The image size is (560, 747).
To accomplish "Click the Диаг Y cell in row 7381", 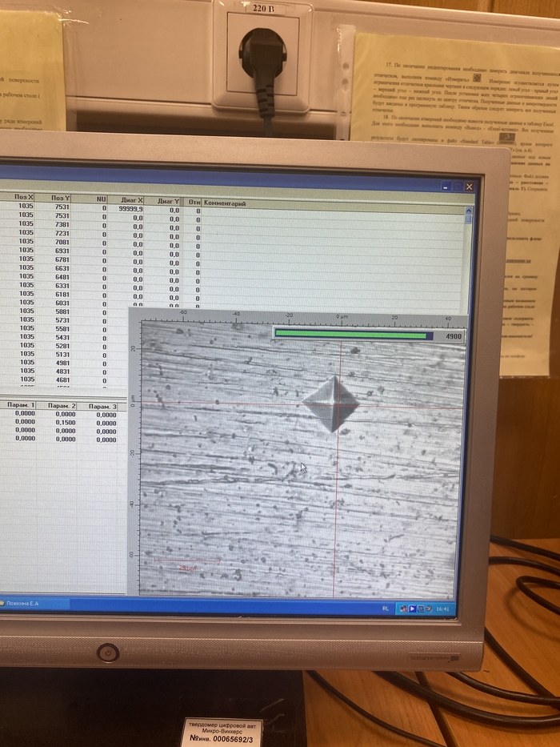I will point(162,227).
